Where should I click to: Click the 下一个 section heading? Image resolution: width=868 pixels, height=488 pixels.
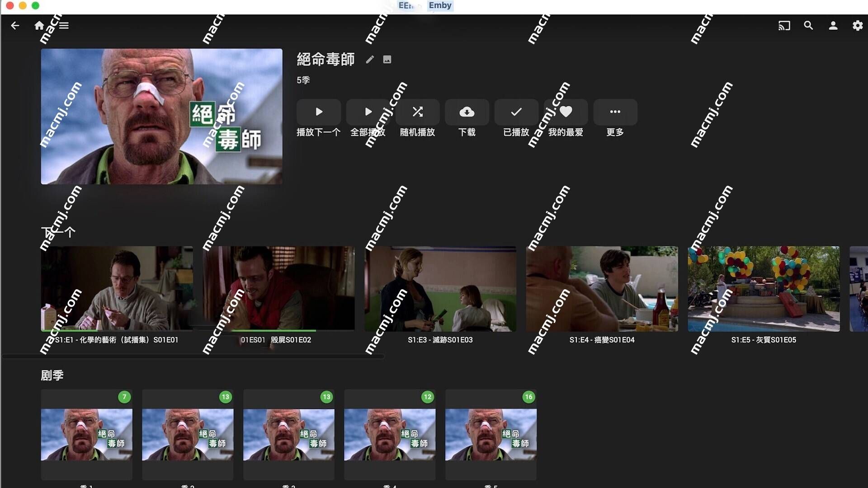(x=58, y=232)
